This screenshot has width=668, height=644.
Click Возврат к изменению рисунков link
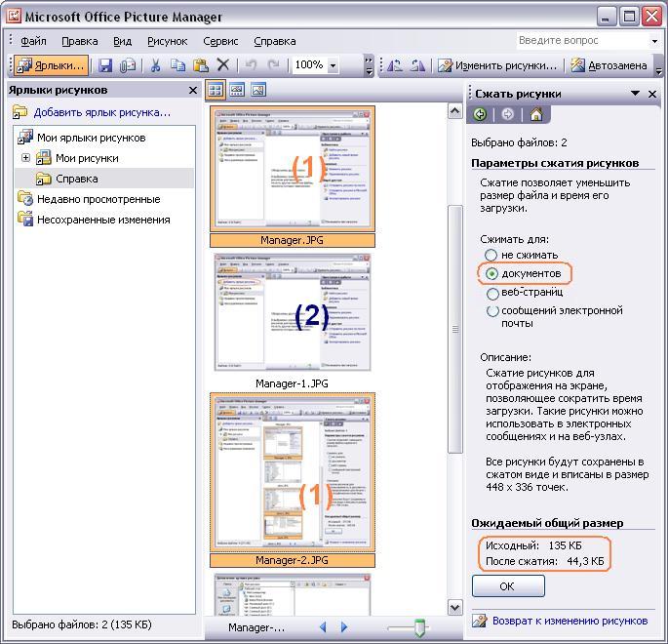coord(570,621)
